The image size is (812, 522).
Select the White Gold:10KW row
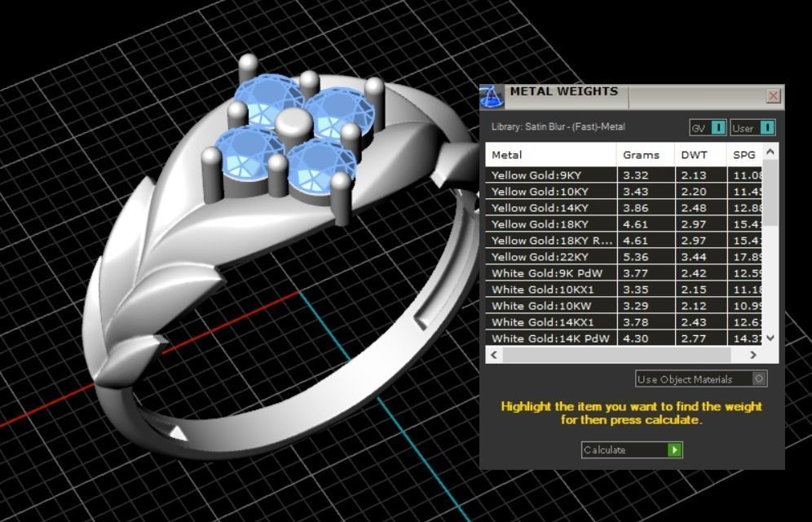click(624, 306)
